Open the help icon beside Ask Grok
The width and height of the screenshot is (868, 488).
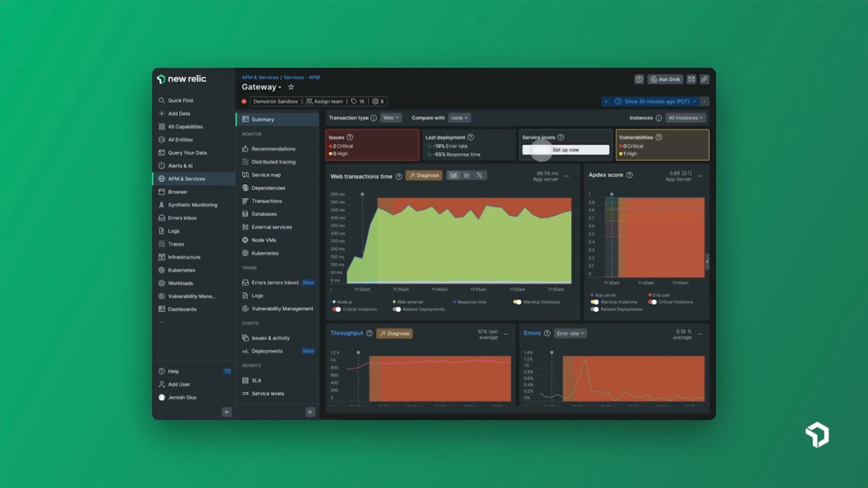(x=639, y=79)
